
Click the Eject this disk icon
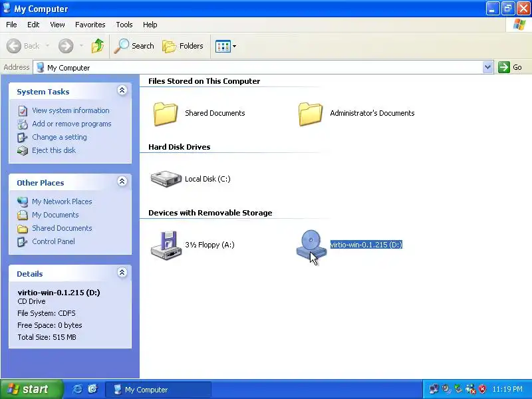(x=23, y=151)
